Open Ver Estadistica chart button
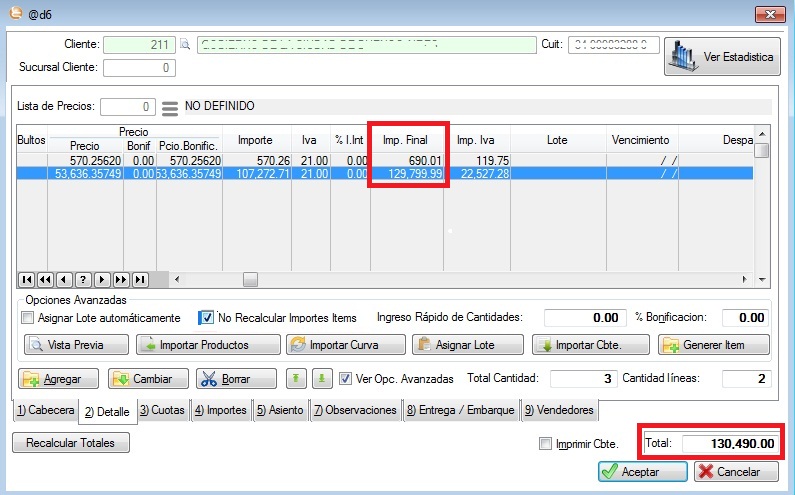The width and height of the screenshot is (795, 495). pos(722,57)
